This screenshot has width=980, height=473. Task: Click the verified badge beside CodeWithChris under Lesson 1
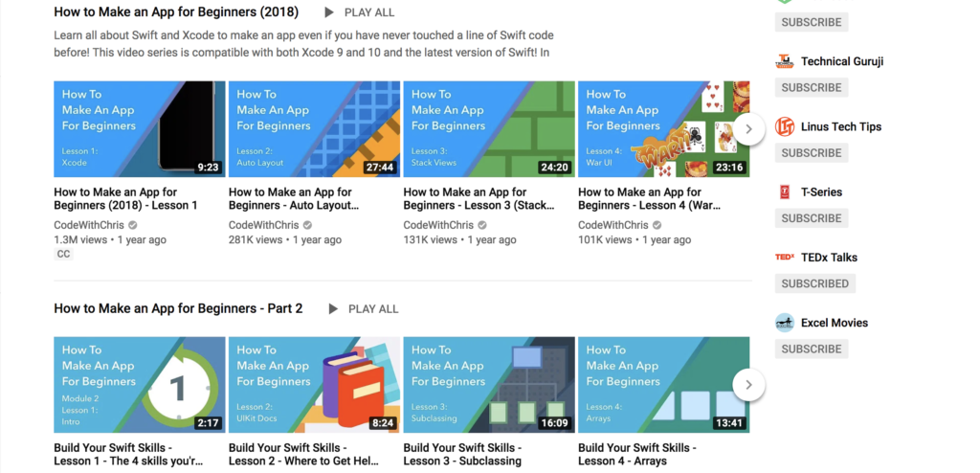(132, 225)
